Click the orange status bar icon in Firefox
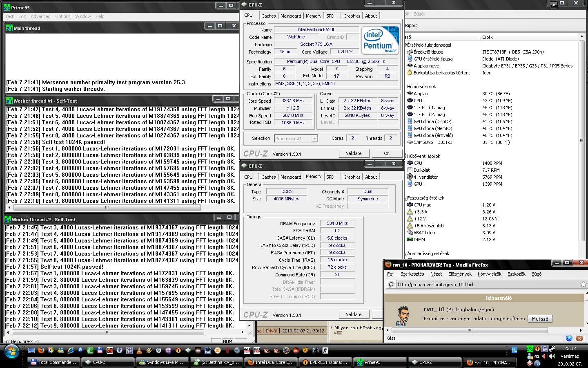The width and height of the screenshot is (588, 368). 579,338
